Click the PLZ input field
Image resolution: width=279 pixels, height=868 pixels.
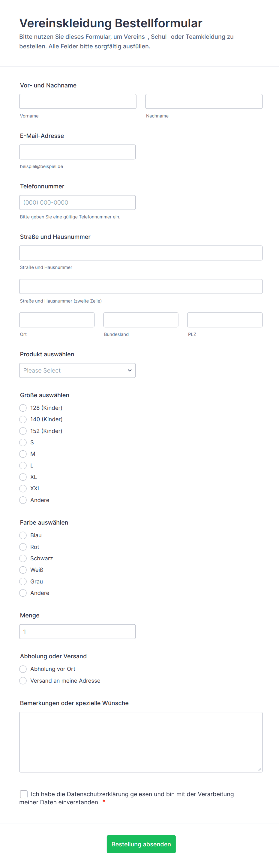pos(224,320)
